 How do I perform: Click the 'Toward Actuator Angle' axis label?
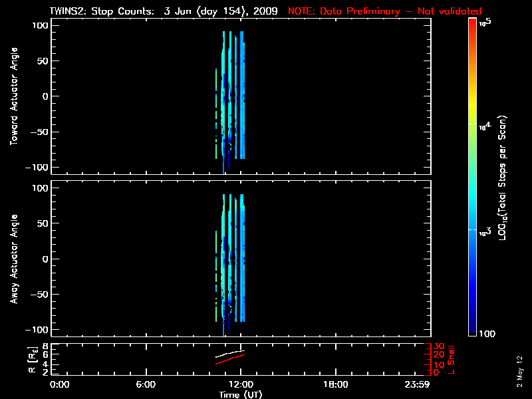click(13, 96)
